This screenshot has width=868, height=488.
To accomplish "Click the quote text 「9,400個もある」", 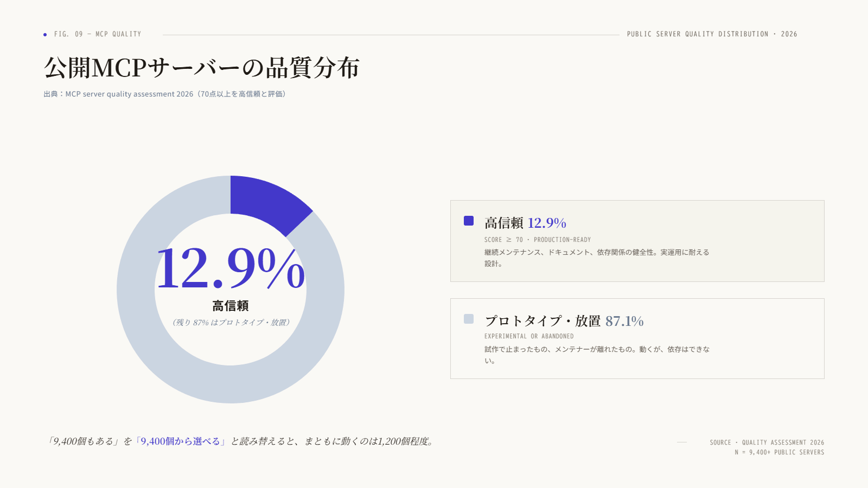I will pos(84,441).
